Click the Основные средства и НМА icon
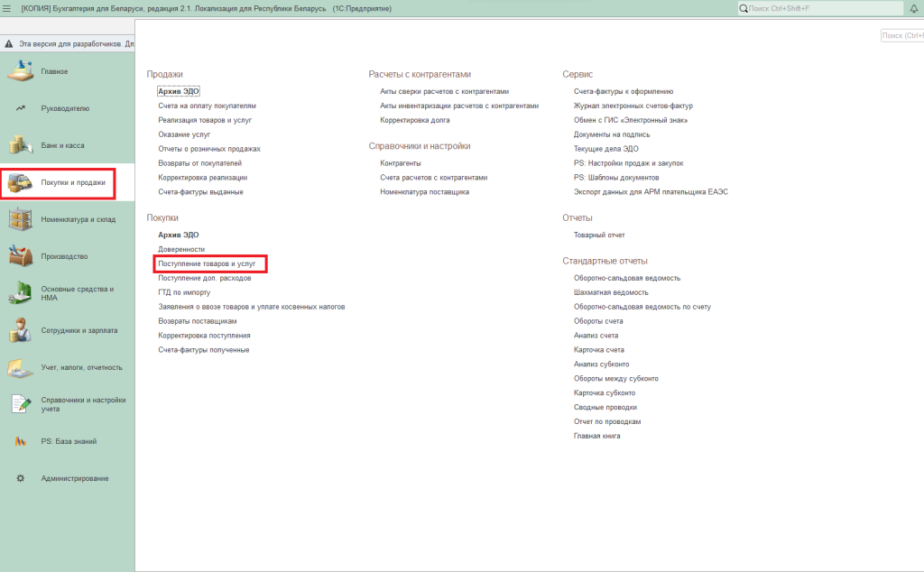The height and width of the screenshot is (572, 924). 20,293
